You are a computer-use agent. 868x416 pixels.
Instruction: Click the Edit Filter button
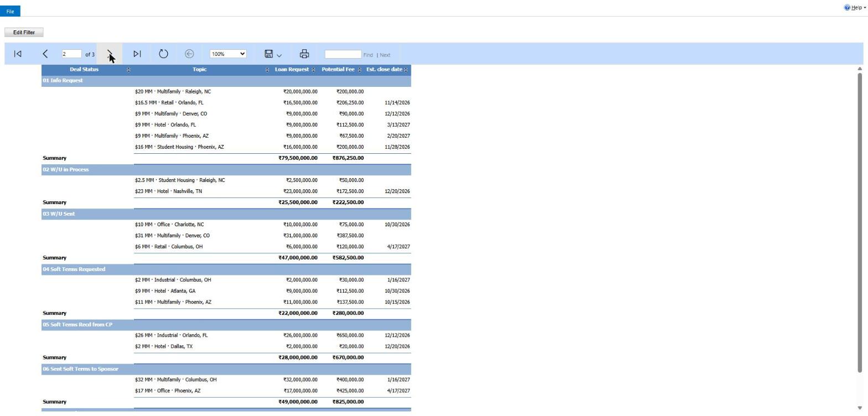point(24,32)
